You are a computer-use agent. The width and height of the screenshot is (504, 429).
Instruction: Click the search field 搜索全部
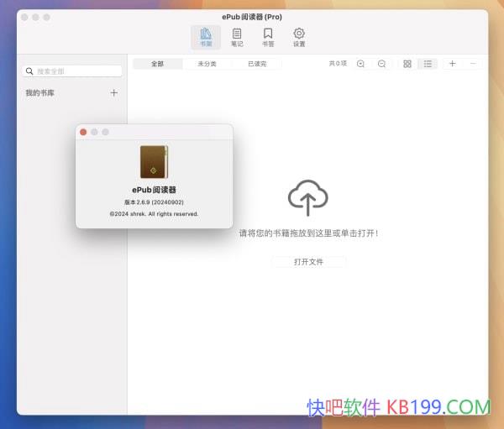pyautogui.click(x=72, y=71)
